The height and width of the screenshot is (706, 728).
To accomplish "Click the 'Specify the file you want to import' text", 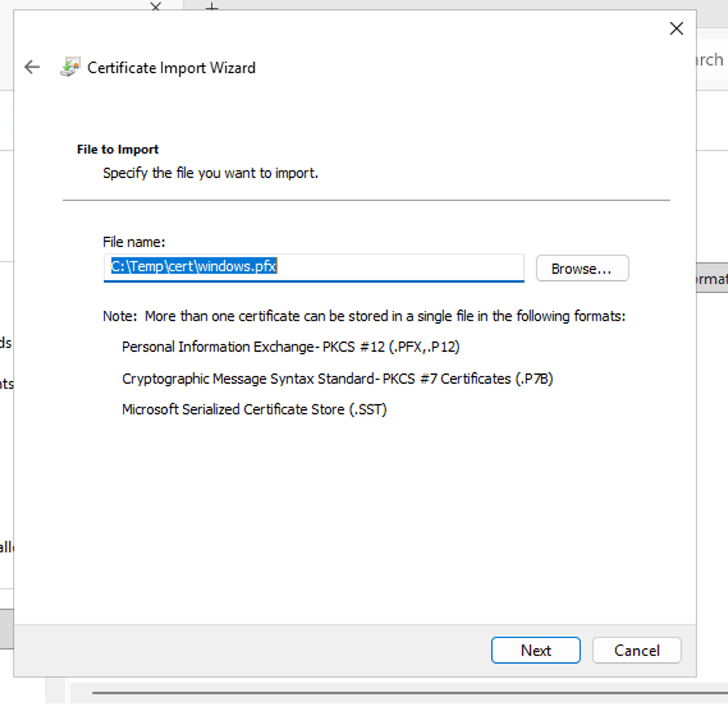I will (210, 173).
